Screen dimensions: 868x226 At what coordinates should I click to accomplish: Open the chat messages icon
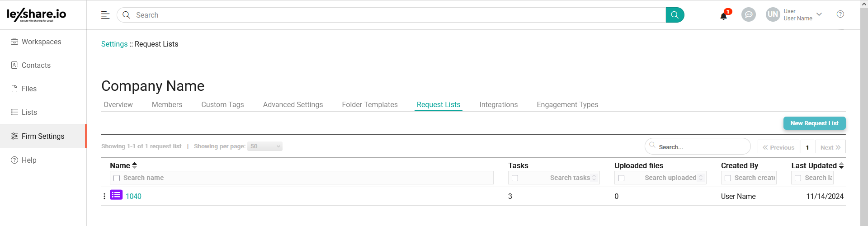(x=749, y=14)
